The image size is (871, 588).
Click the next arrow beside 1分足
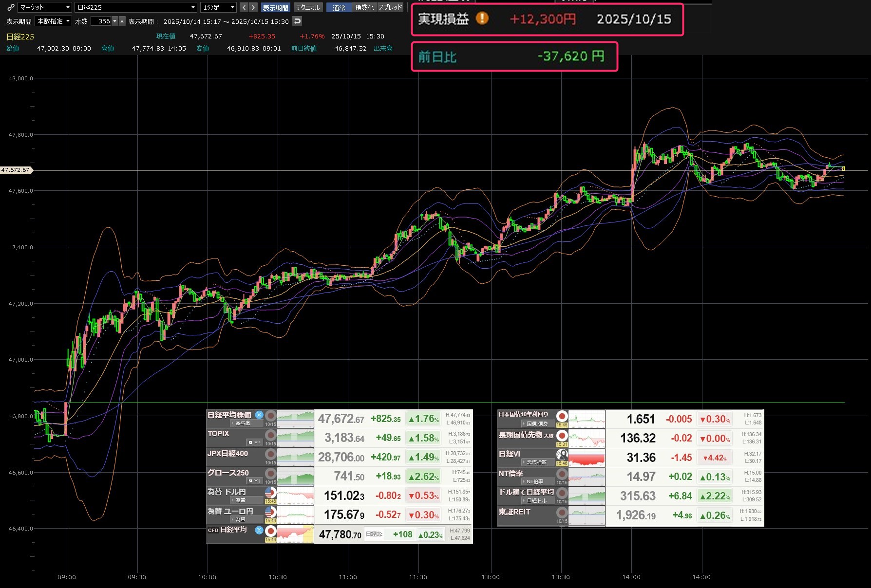253,7
